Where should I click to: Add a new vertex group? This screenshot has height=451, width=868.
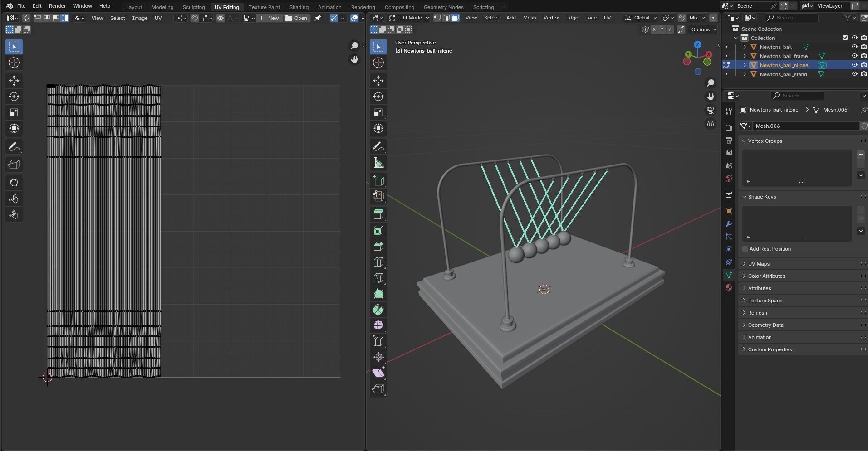(x=861, y=155)
